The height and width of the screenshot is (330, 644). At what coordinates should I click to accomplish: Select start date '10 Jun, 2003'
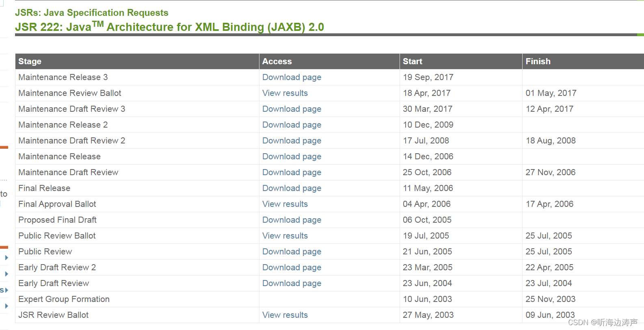tap(427, 299)
